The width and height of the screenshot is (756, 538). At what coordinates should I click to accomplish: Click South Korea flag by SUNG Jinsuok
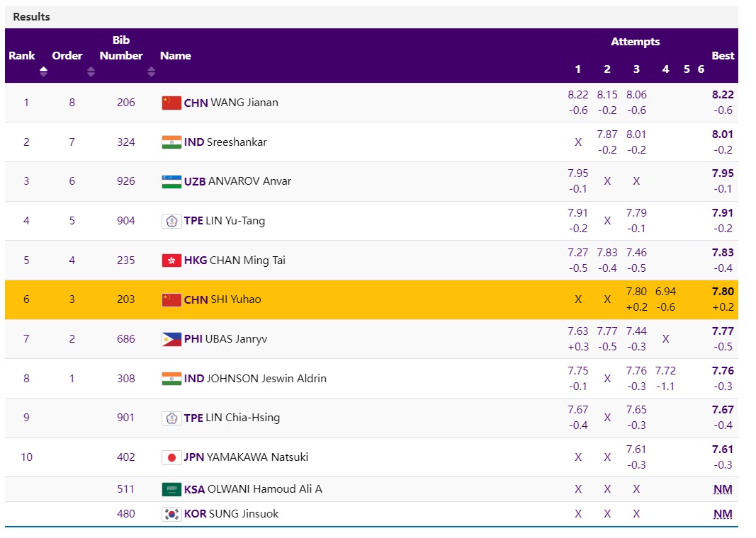click(x=171, y=514)
